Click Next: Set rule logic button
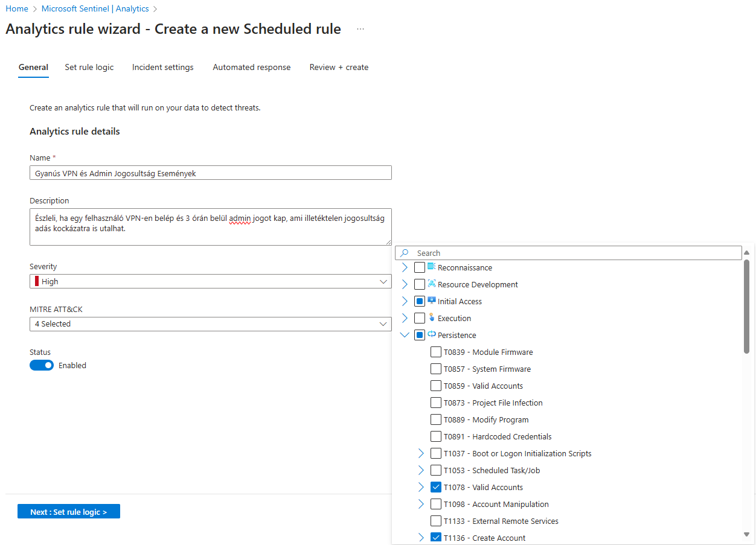 coord(69,512)
